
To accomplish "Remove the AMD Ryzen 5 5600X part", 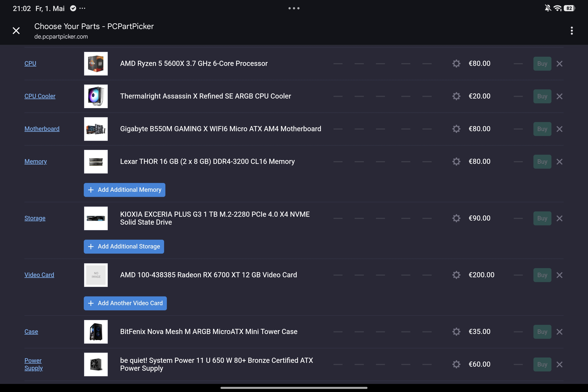I will point(560,64).
